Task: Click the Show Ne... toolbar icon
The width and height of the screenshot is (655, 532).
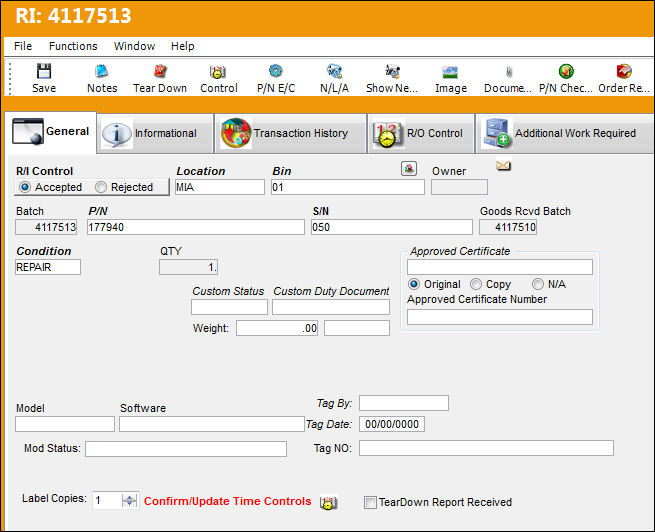Action: (x=392, y=71)
